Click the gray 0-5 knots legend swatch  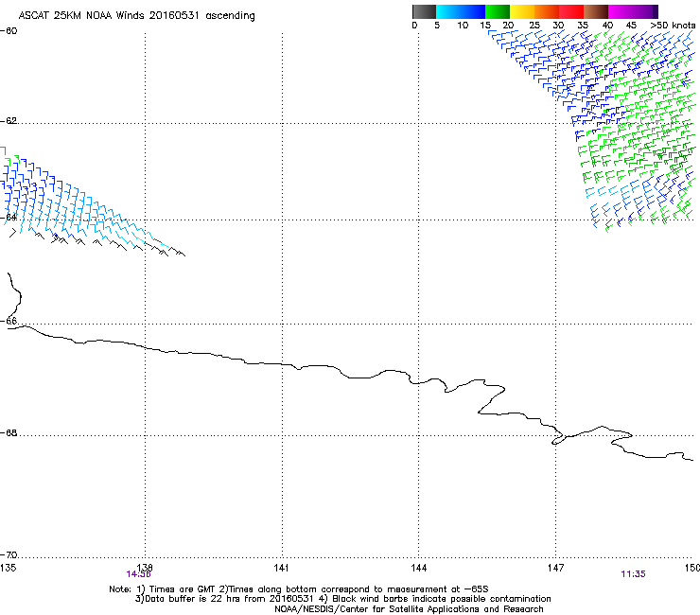(424, 11)
